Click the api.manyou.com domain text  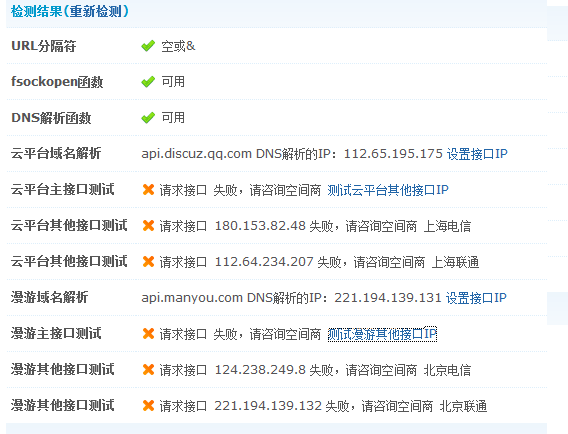click(x=192, y=298)
